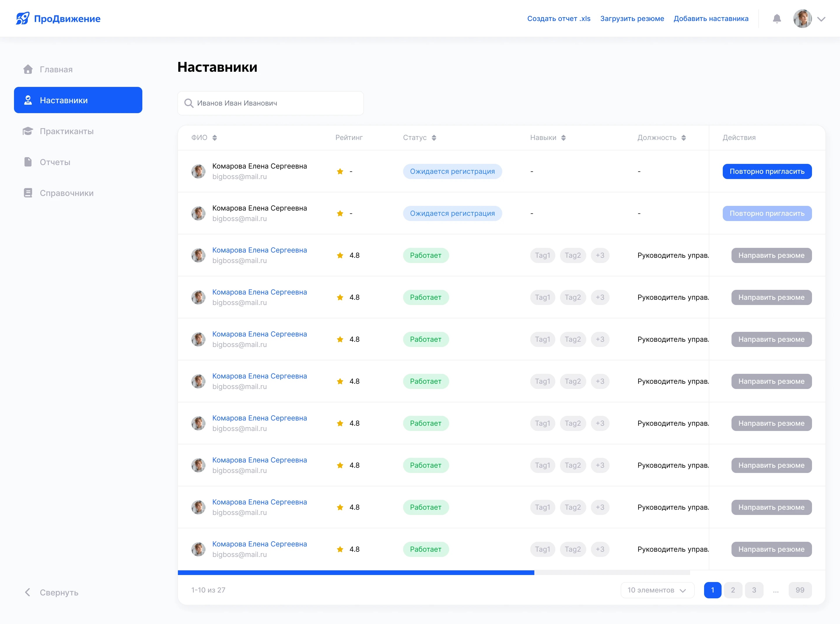Click the Свернуть left arrow icon
840x624 pixels.
point(28,592)
